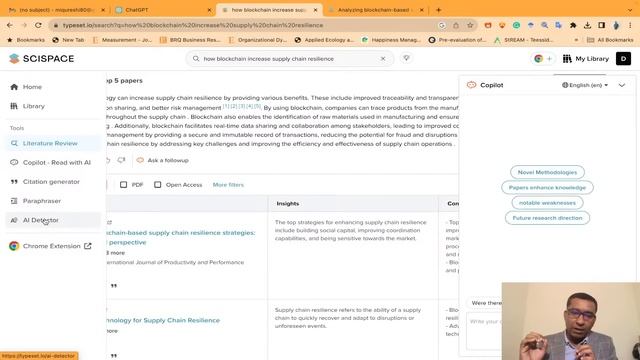The width and height of the screenshot is (640, 360).
Task: Click Ask a followup
Action: tap(163, 160)
